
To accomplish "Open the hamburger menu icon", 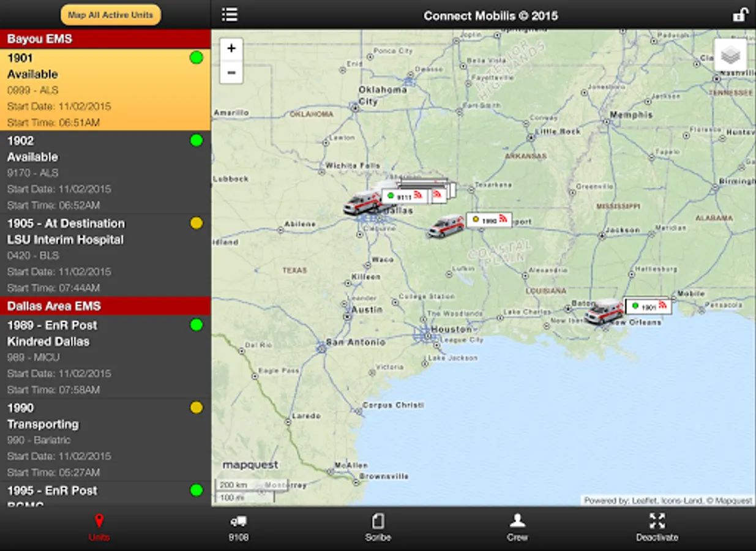I will point(230,15).
